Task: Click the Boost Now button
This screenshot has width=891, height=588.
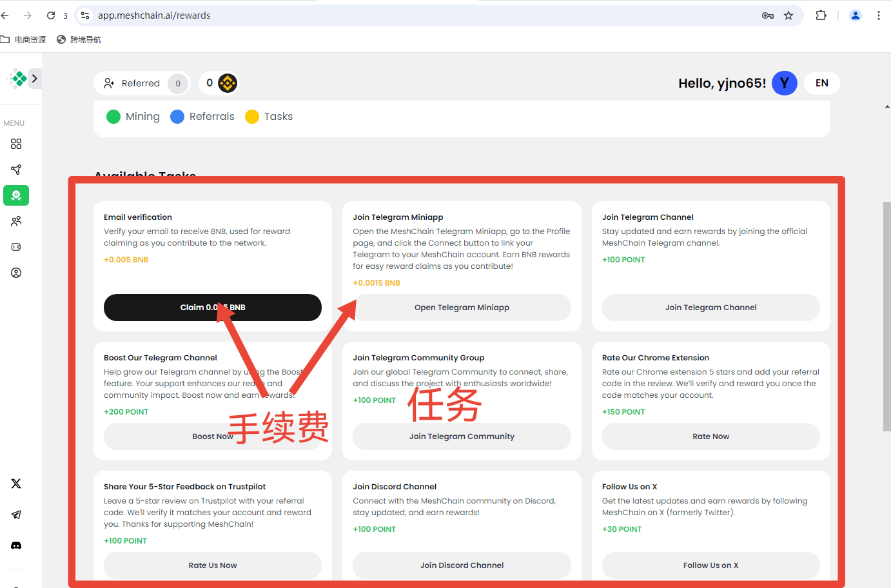Action: click(x=213, y=436)
